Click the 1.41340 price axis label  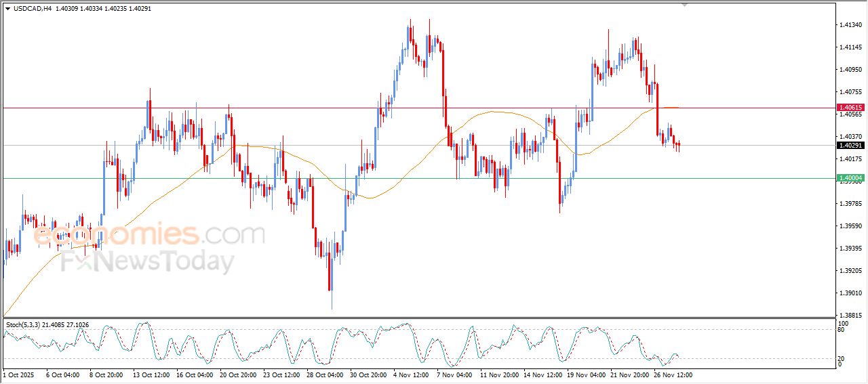tap(850, 25)
